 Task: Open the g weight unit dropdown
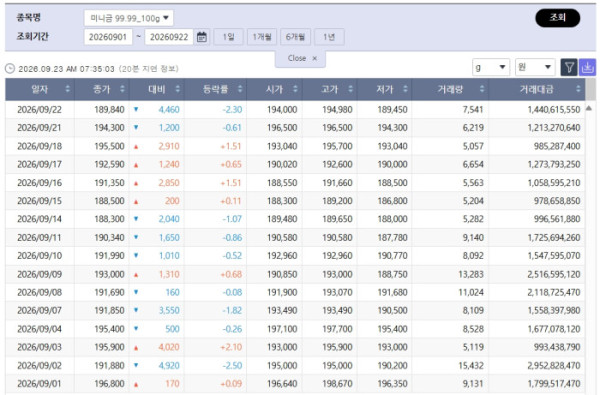point(491,67)
